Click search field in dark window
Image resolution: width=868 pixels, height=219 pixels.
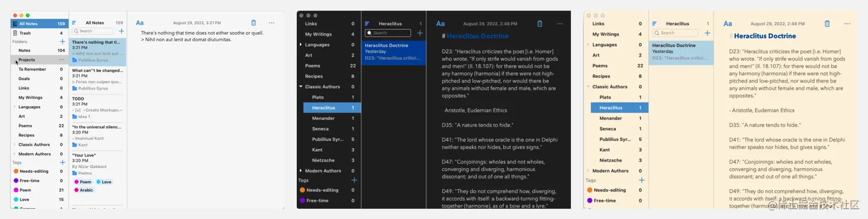click(387, 33)
